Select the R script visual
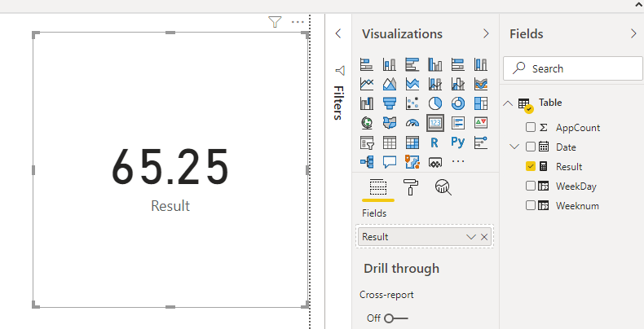The height and width of the screenshot is (329, 644). click(435, 143)
